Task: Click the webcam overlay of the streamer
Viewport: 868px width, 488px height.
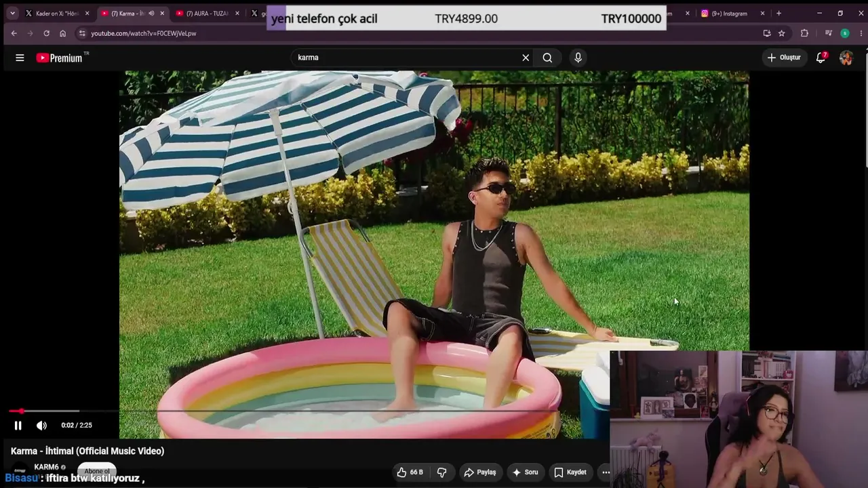Action: [x=738, y=419]
